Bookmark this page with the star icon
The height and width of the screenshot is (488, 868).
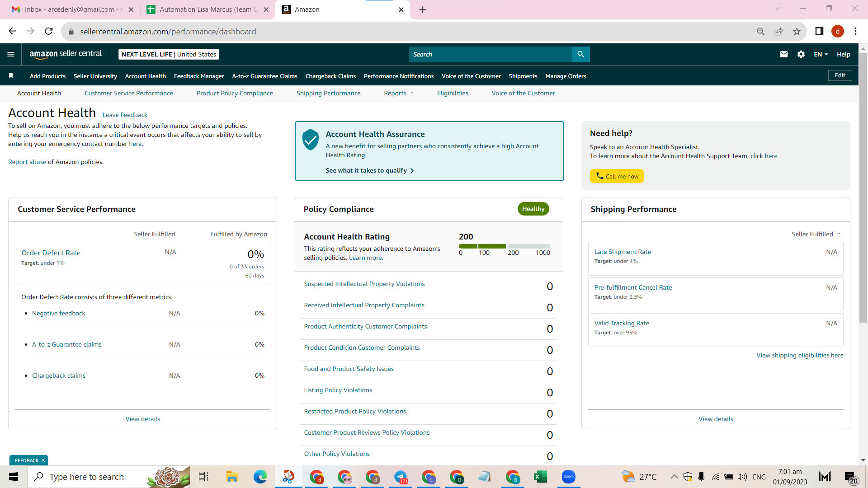(797, 32)
